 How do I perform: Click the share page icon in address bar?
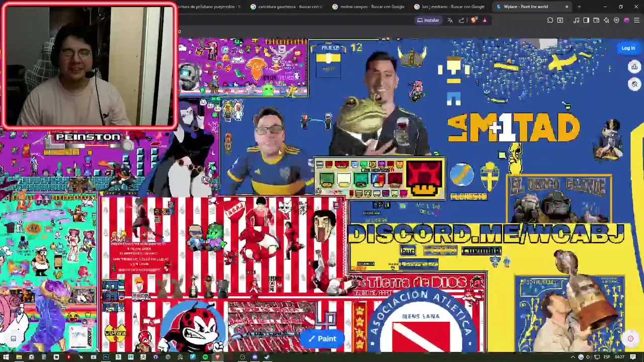tap(461, 20)
